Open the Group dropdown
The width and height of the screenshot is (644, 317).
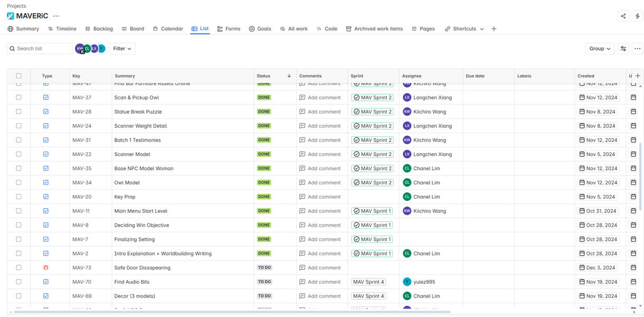[x=600, y=49]
